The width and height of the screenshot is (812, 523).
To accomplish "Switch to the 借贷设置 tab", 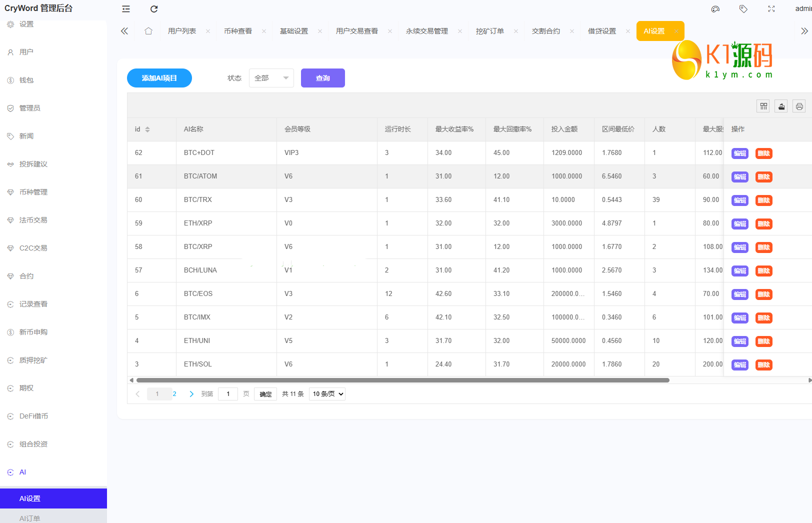I will pyautogui.click(x=602, y=31).
